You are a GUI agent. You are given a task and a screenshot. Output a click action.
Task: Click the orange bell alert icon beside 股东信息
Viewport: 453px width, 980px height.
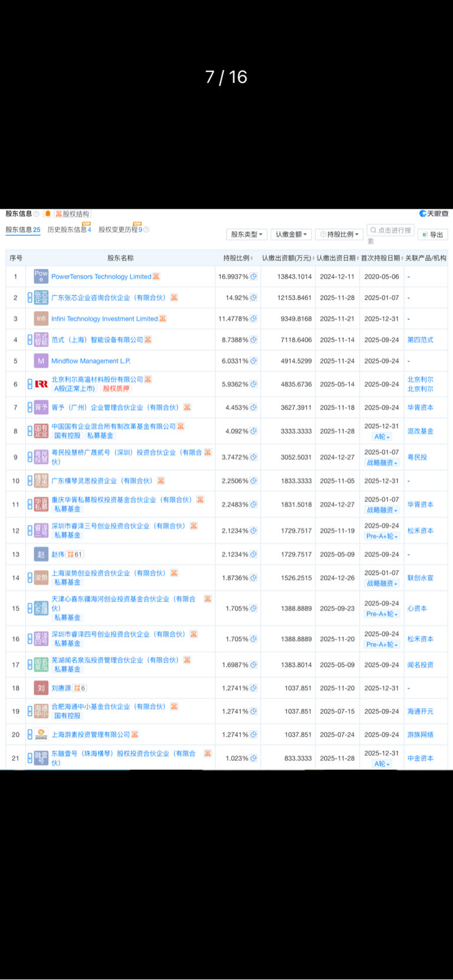48,214
